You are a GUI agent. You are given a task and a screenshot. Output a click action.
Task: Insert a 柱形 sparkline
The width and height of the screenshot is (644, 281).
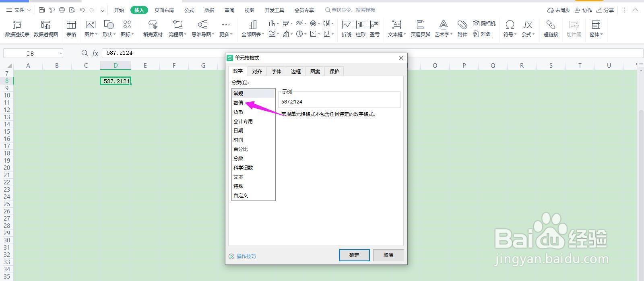361,29
